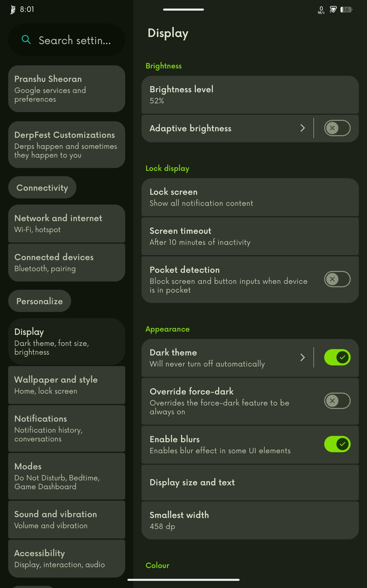This screenshot has height=588, width=367.
Task: Open Display size and text
Action: pos(250,482)
